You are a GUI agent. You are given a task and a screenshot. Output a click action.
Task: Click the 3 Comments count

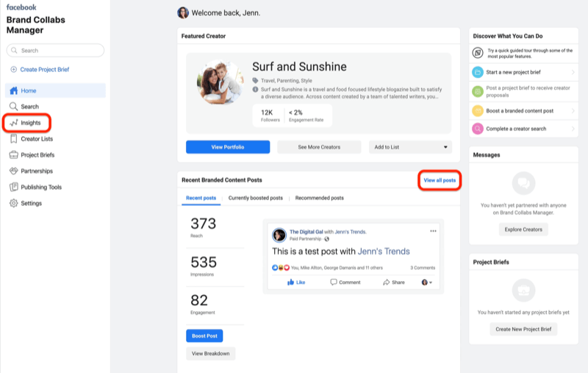point(423,268)
